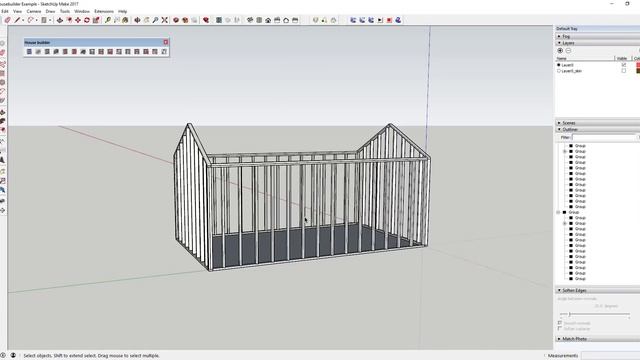The height and width of the screenshot is (360, 640).
Task: Collapse the parent Group node in Outliner
Action: coord(558,212)
